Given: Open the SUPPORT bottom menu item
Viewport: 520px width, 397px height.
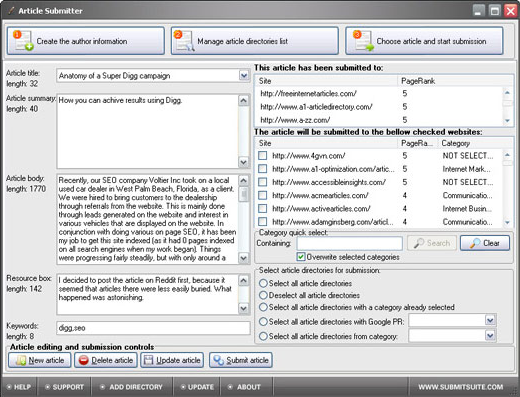Looking at the screenshot, I should (x=64, y=387).
